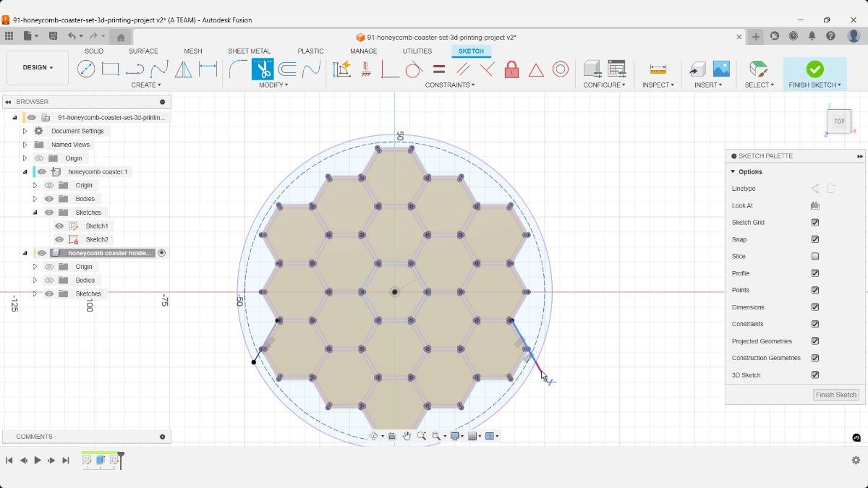The width and height of the screenshot is (868, 488).
Task: Switch to the SOLID tab
Action: tap(93, 51)
